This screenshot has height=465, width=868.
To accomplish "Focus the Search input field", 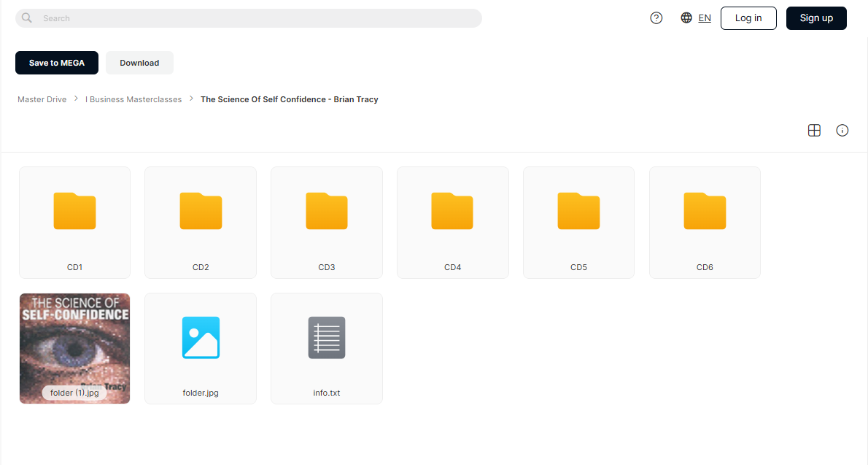I will point(249,18).
